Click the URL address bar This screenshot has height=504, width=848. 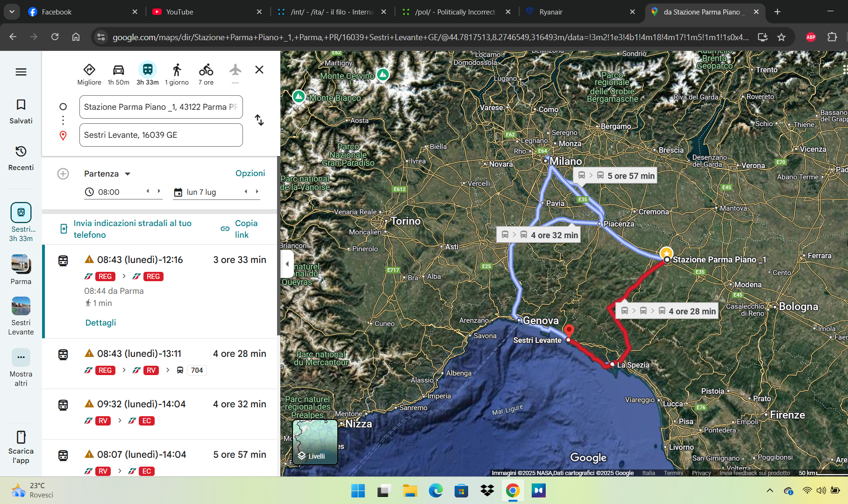click(430, 37)
